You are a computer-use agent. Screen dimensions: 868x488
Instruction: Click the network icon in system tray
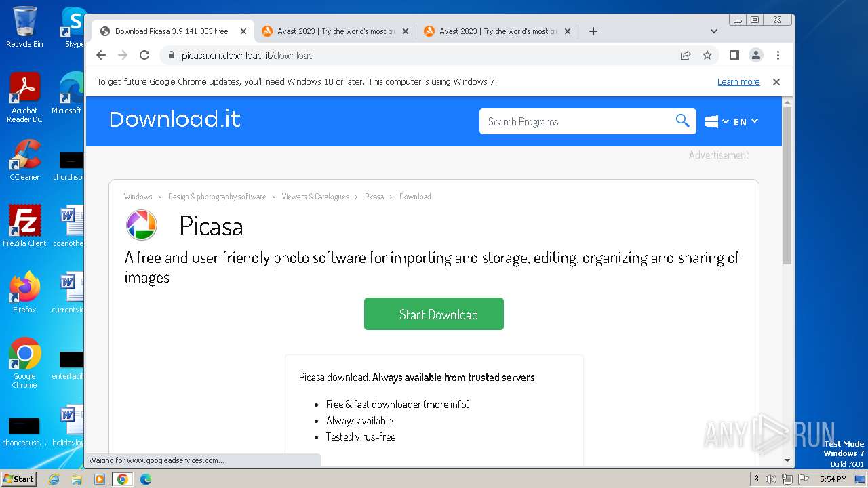click(x=787, y=479)
